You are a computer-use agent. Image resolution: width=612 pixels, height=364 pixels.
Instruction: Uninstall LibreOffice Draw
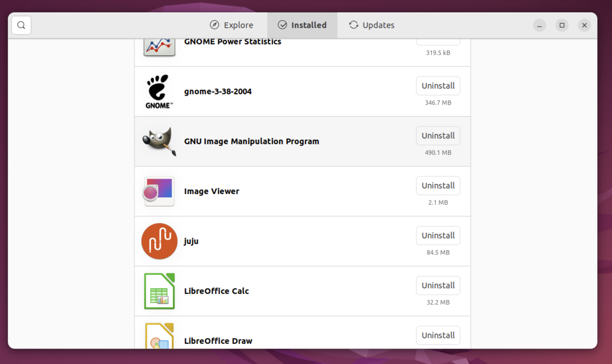click(x=438, y=335)
